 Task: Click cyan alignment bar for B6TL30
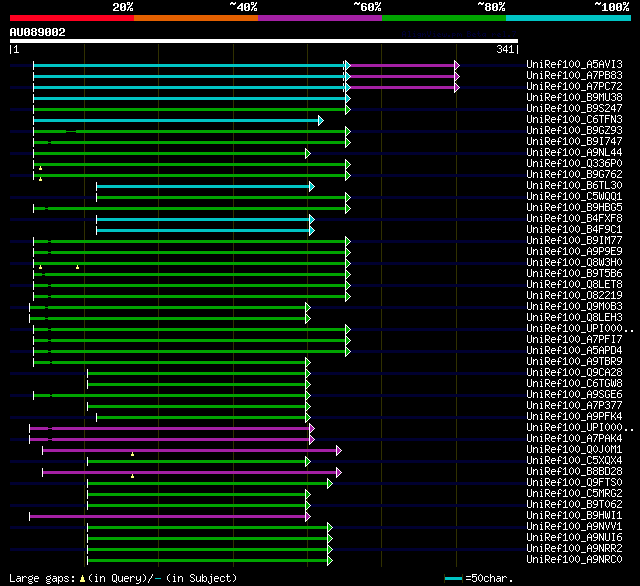pos(203,186)
